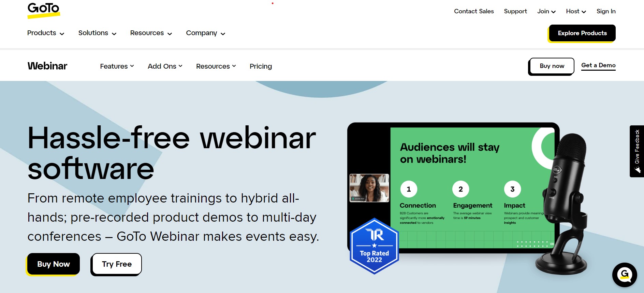Click the black Buy Now hero button
Screen dimensions: 644x293
pos(54,264)
